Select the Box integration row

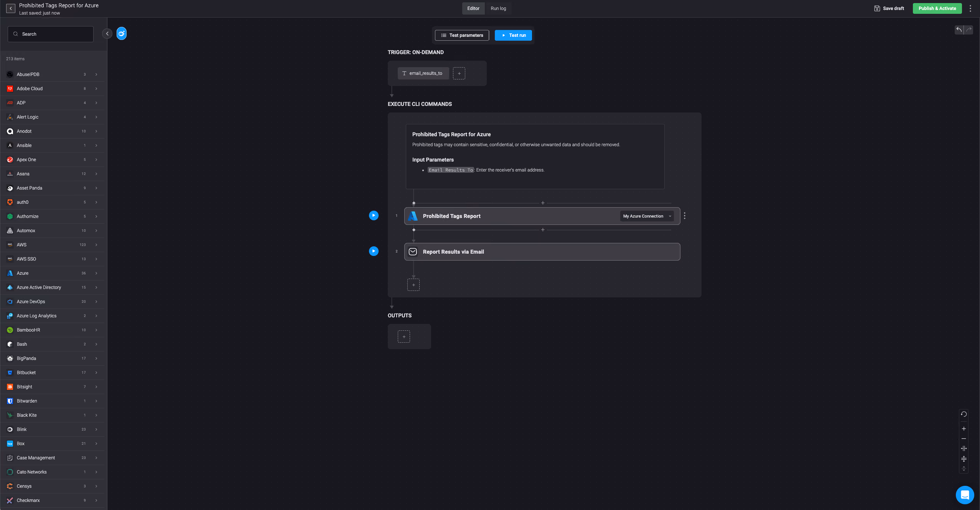52,444
